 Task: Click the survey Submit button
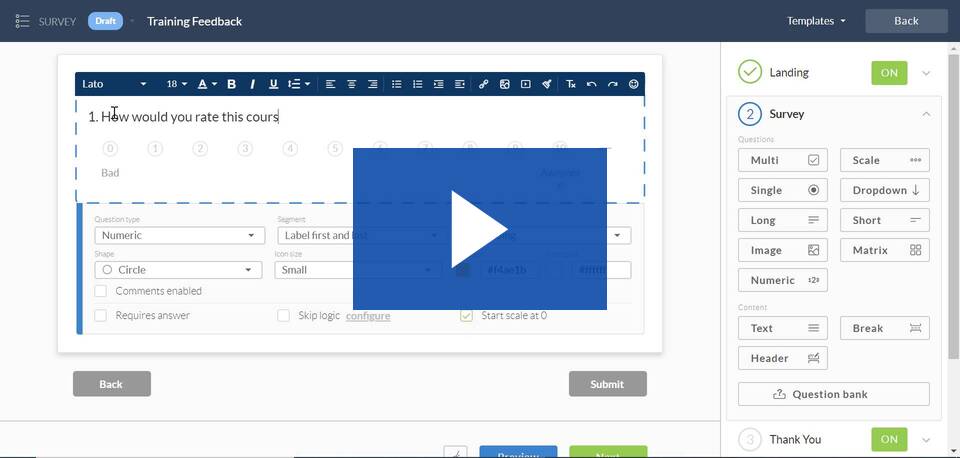tap(607, 384)
